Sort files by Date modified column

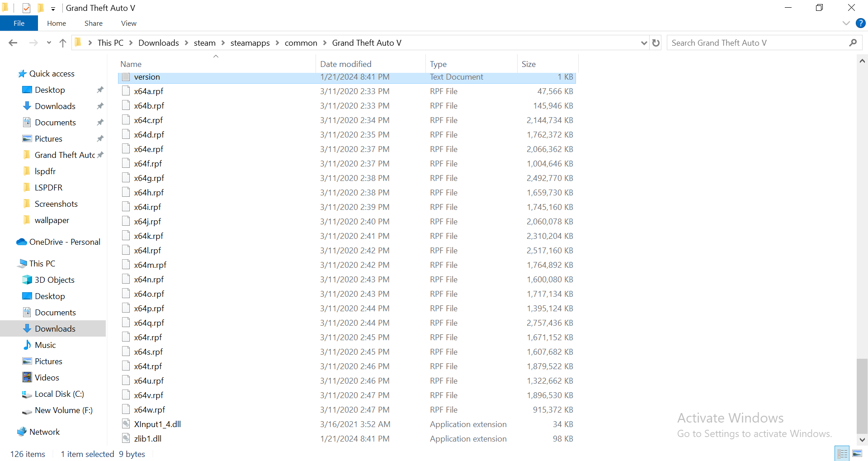point(371,64)
